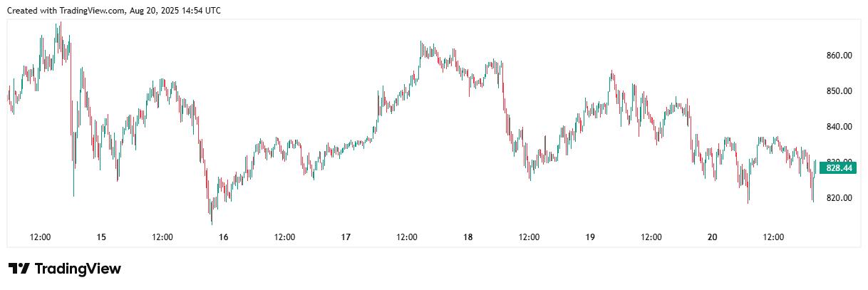Click the 850.00 price axis label
The height and width of the screenshot is (290, 868).
tap(839, 91)
